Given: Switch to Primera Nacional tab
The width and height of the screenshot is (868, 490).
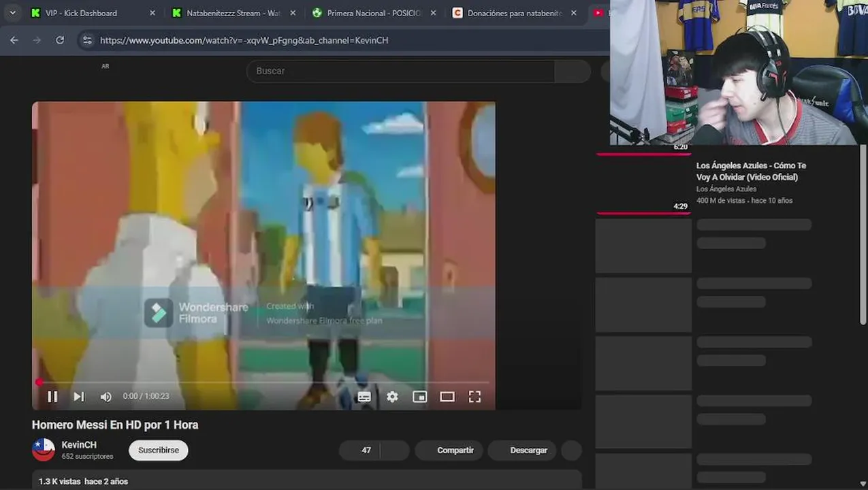Looking at the screenshot, I should coord(374,13).
